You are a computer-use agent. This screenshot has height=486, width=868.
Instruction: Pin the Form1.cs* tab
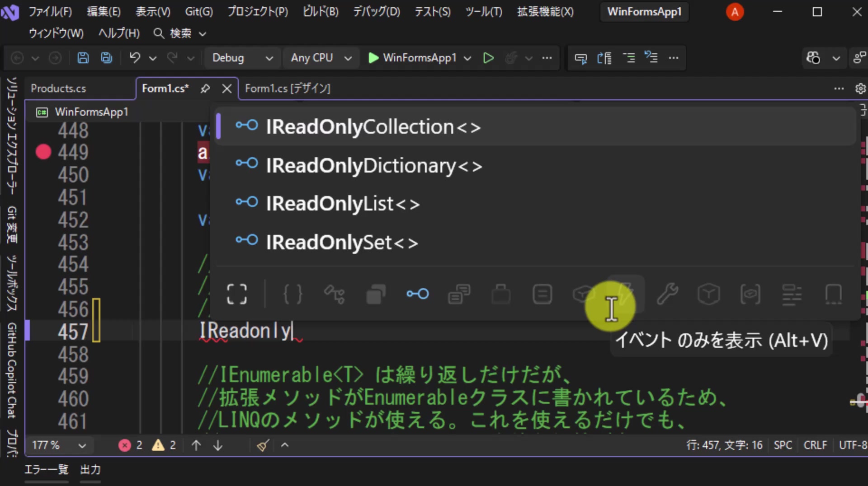click(x=205, y=89)
